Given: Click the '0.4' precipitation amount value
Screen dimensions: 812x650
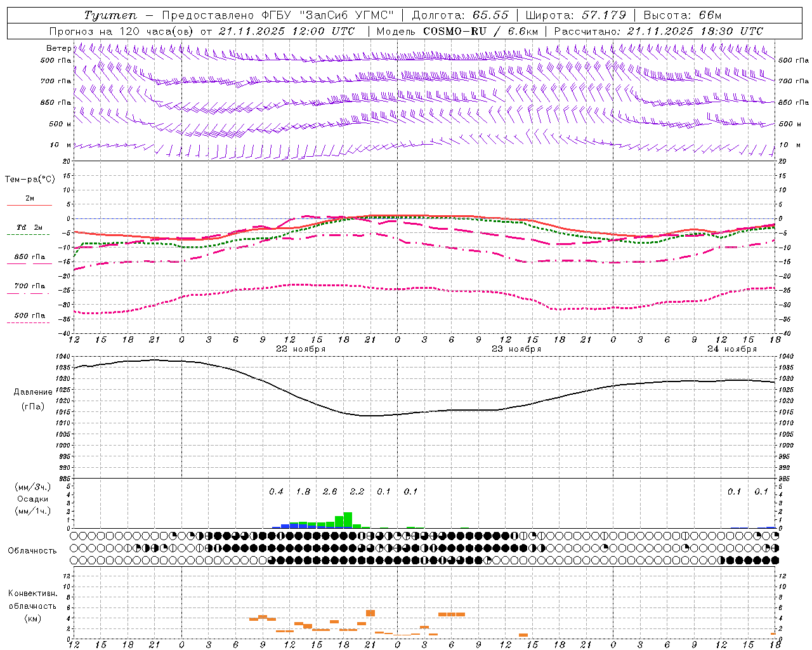Looking at the screenshot, I should pyautogui.click(x=276, y=491).
